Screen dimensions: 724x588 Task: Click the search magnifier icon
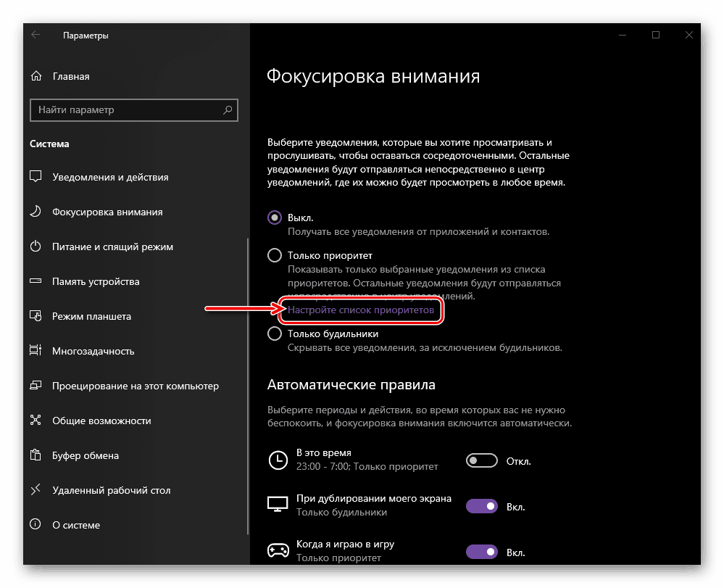(x=228, y=110)
